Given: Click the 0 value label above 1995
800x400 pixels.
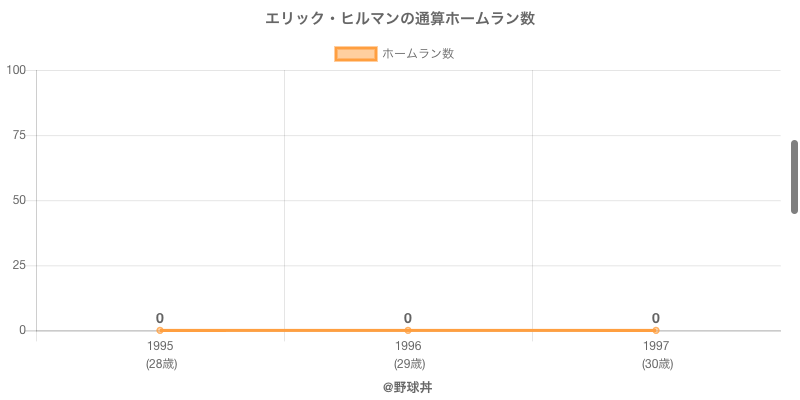Looking at the screenshot, I should (x=160, y=318).
